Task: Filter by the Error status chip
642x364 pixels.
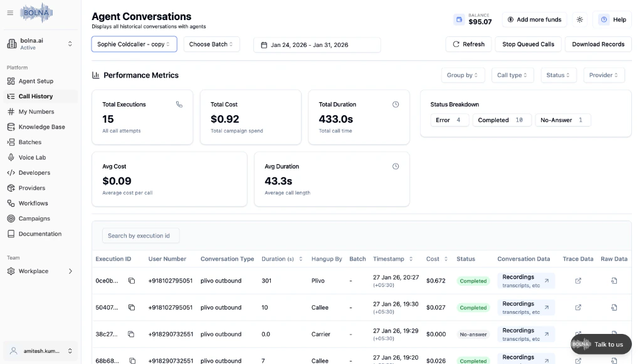Action: (449, 120)
